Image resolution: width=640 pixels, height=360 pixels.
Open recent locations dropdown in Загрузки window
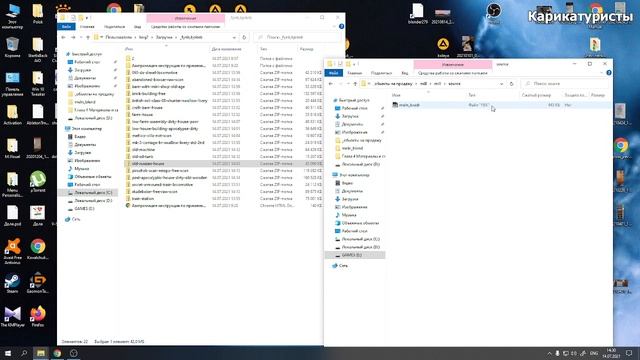(x=81, y=37)
